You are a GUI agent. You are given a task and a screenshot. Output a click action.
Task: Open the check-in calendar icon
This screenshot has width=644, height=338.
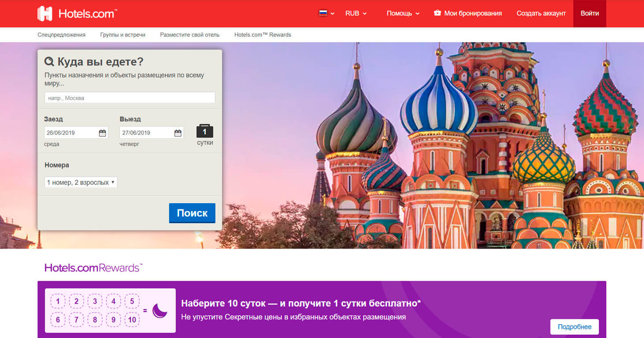102,132
